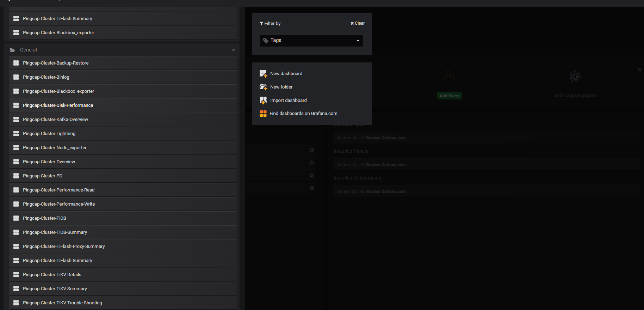Click dashboard icon beside Pingcap-Cluster-PD
Screen dimensions: 644x310
(x=16, y=176)
